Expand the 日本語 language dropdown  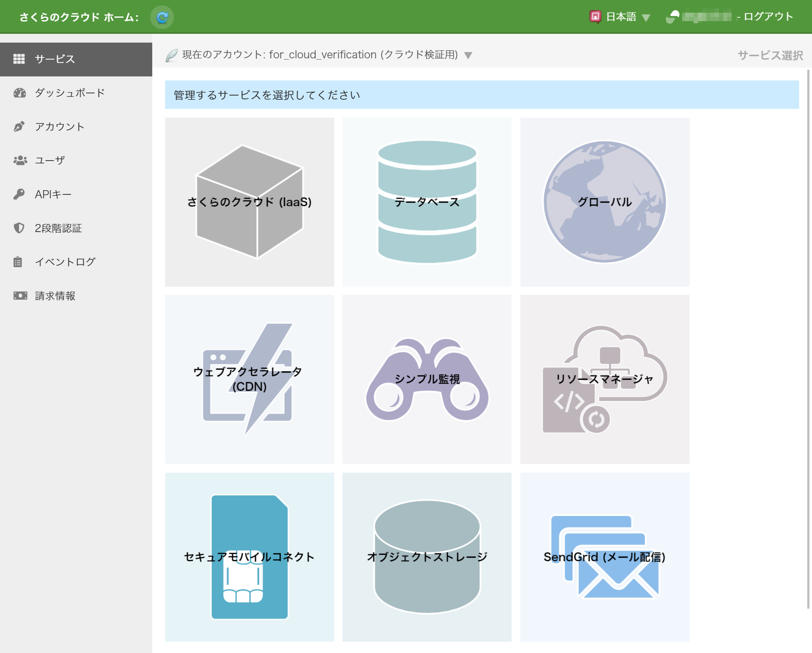click(x=621, y=17)
